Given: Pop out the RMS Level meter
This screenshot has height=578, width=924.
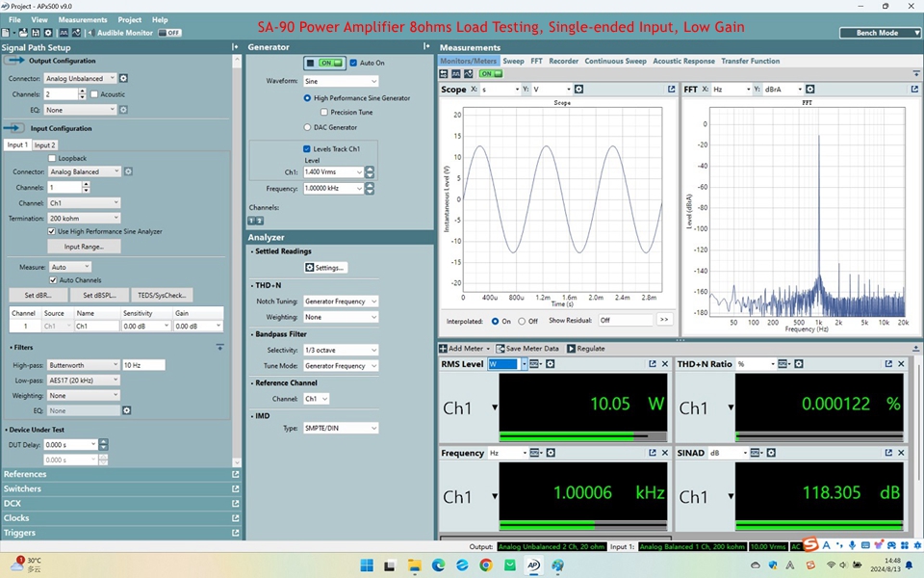Looking at the screenshot, I should click(652, 364).
